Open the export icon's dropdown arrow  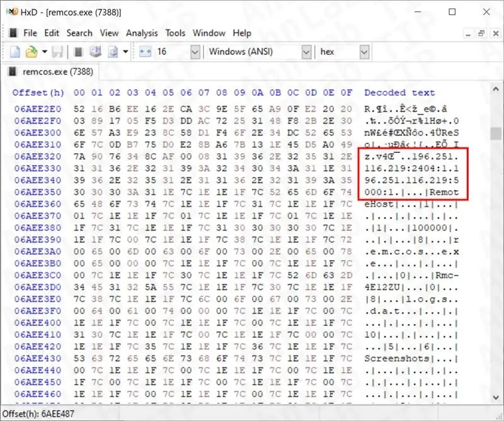click(125, 52)
